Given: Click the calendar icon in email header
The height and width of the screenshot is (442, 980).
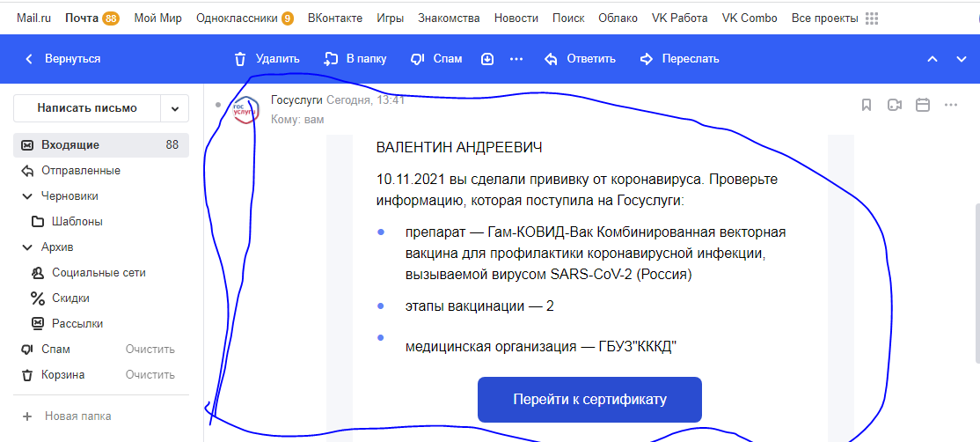Looking at the screenshot, I should (x=923, y=105).
